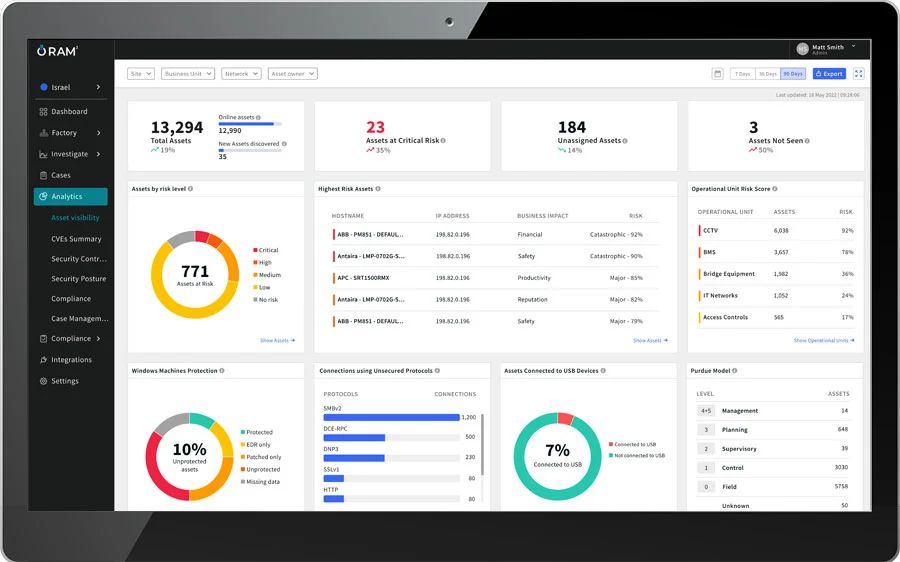Select the 7 Days time range
The image size is (900, 562).
(743, 73)
